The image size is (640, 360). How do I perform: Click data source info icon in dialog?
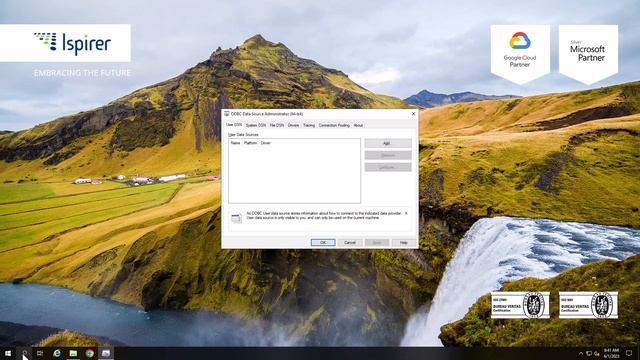(x=236, y=218)
